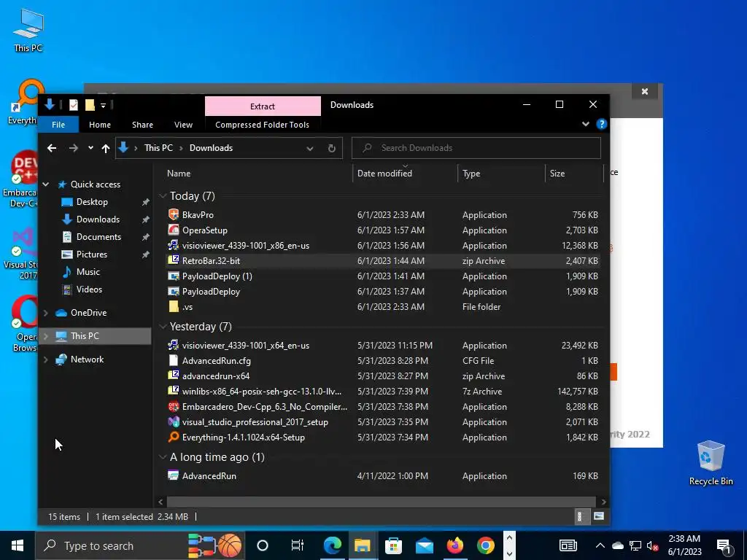Expand the OneDrive tree node
The height and width of the screenshot is (560, 747).
point(46,313)
